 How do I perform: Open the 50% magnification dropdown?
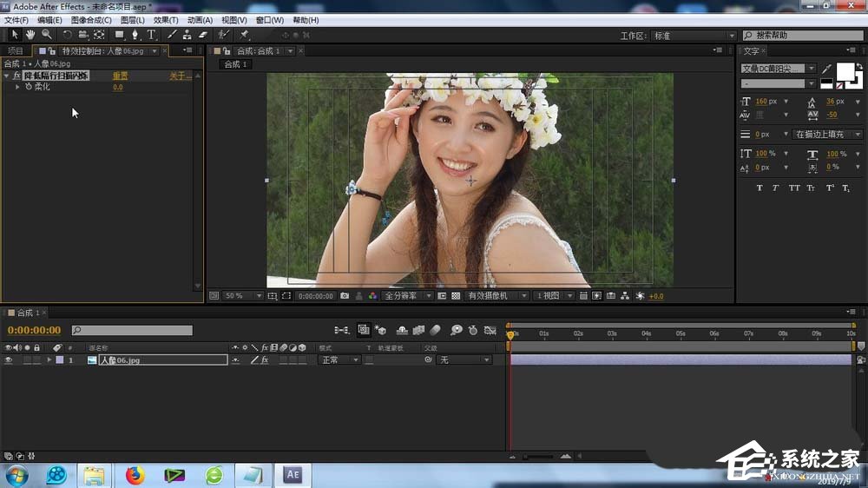(243, 296)
